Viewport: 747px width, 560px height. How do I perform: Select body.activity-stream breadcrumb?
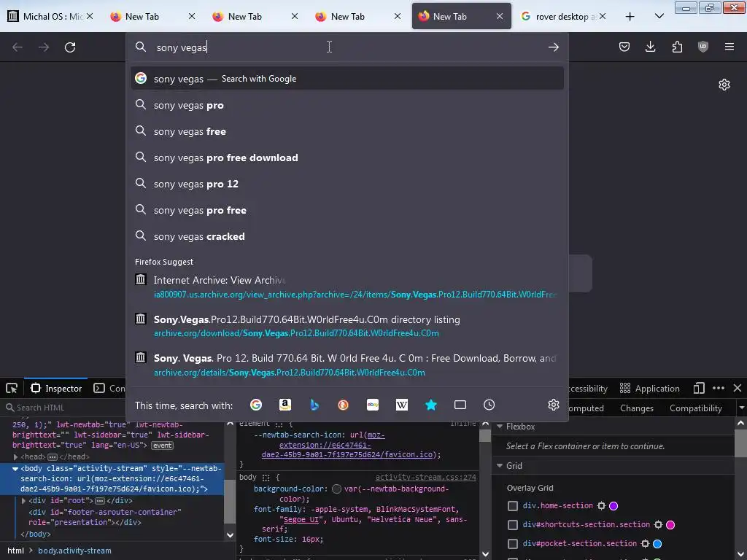[x=74, y=551]
